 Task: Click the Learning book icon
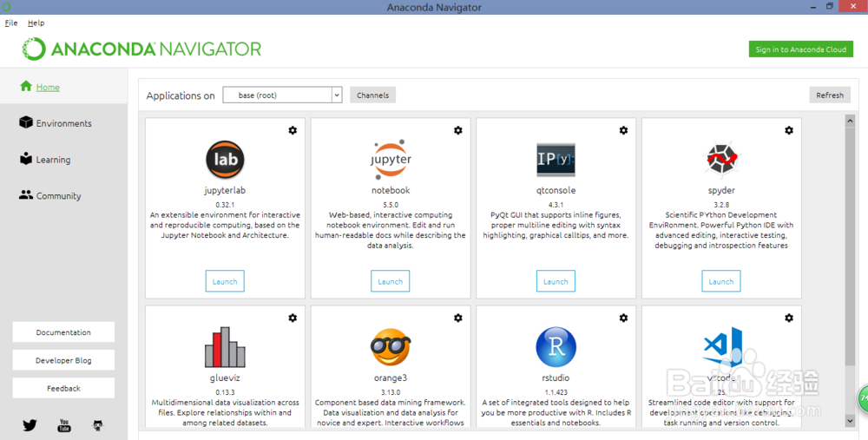[26, 159]
